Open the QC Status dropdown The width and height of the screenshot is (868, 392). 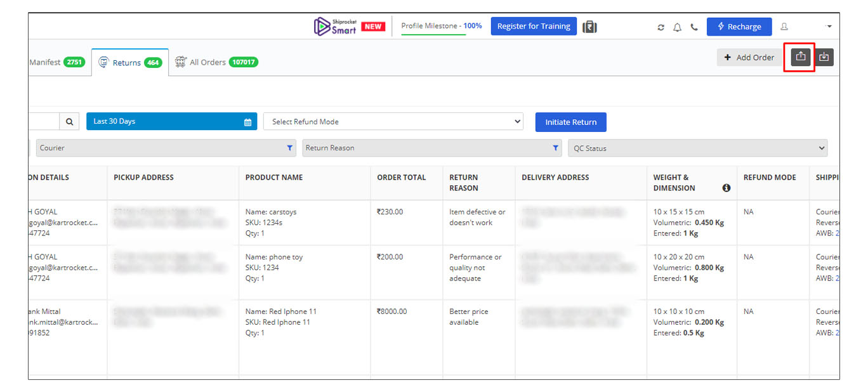tap(698, 148)
